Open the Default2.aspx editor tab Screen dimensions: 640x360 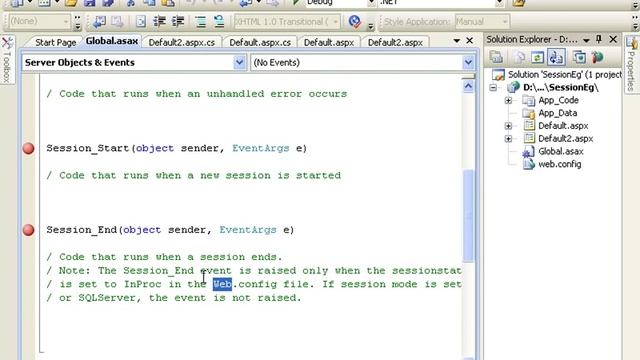pos(395,42)
